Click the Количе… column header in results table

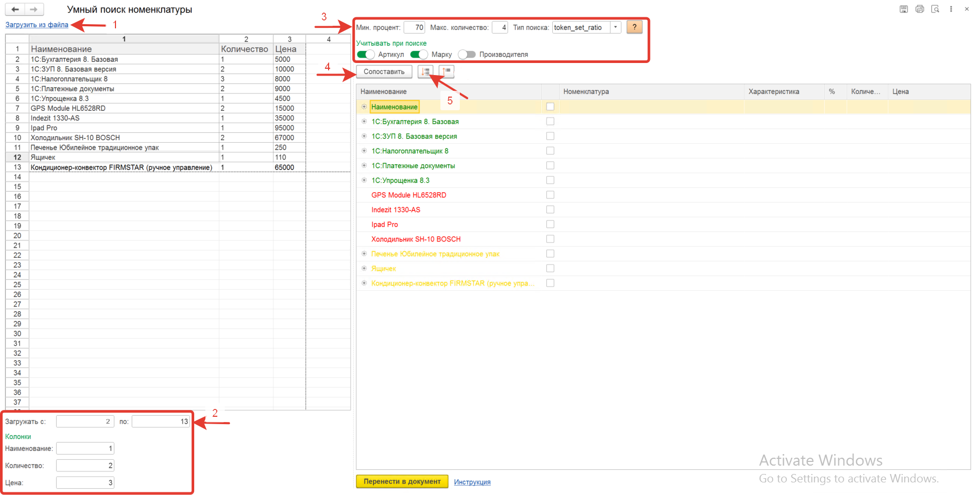[867, 91]
